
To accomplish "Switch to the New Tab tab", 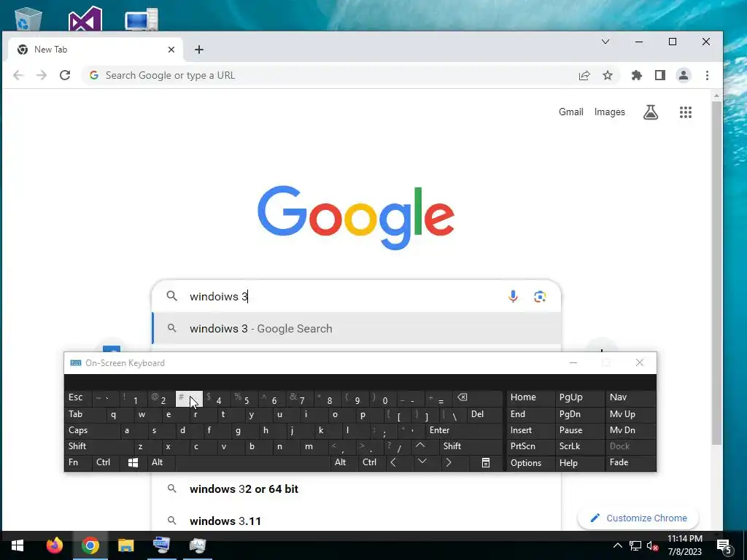I will coord(96,50).
